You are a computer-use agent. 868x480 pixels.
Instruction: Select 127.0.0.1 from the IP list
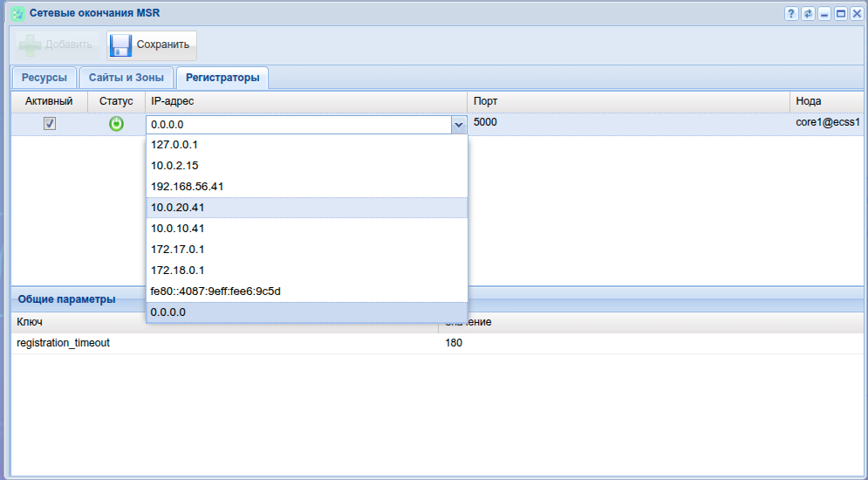point(307,145)
